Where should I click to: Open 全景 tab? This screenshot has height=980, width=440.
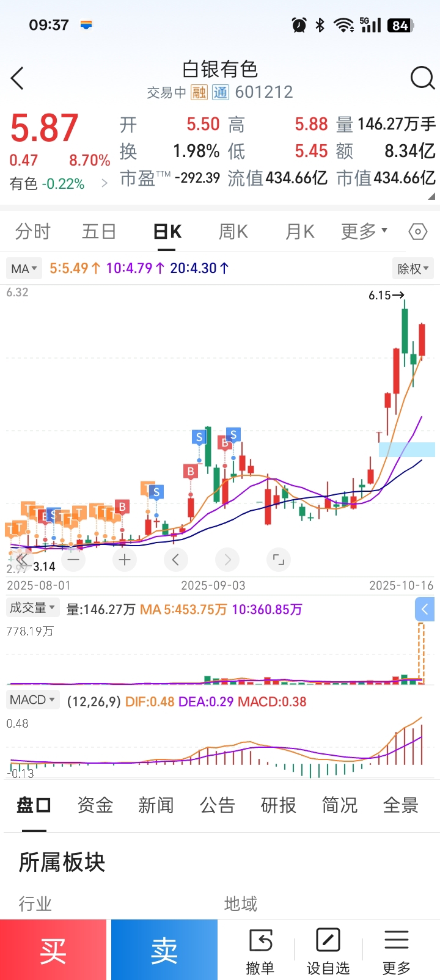tap(401, 805)
